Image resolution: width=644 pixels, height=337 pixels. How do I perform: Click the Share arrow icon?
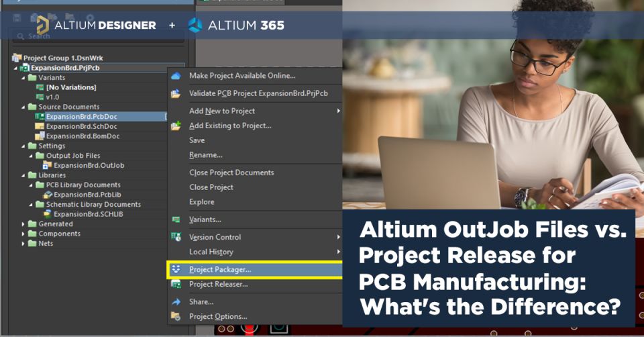click(176, 302)
